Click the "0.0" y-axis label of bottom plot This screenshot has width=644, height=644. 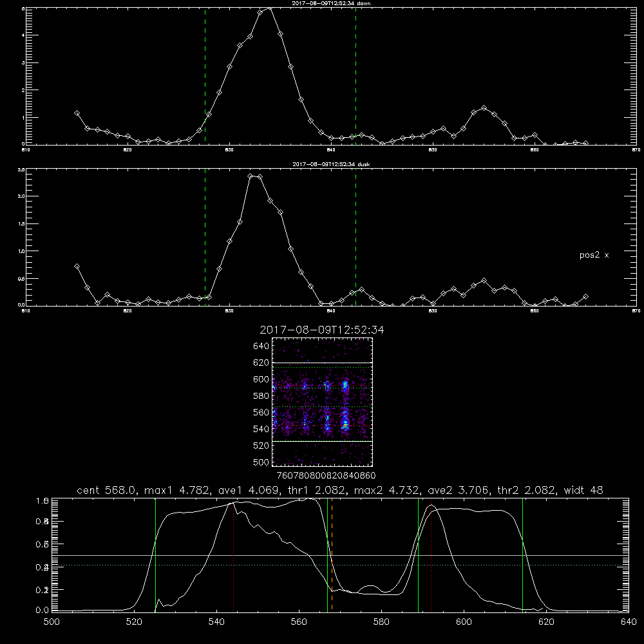(x=43, y=611)
